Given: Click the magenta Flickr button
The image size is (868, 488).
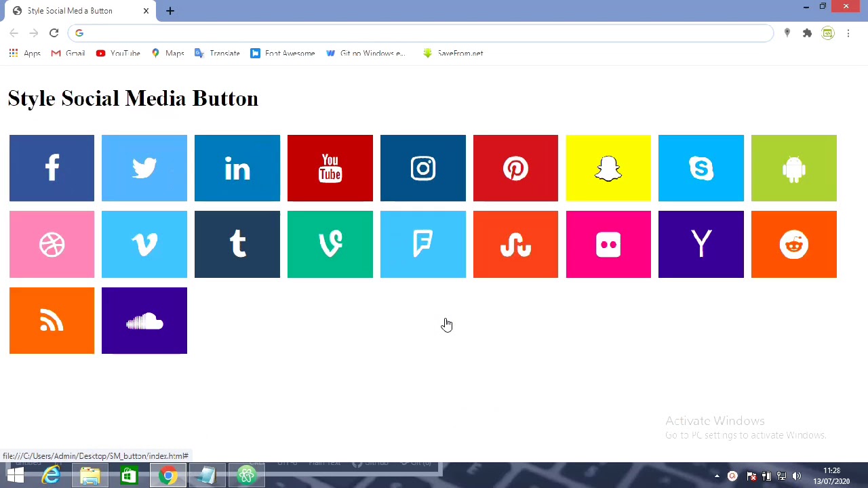Looking at the screenshot, I should [608, 244].
